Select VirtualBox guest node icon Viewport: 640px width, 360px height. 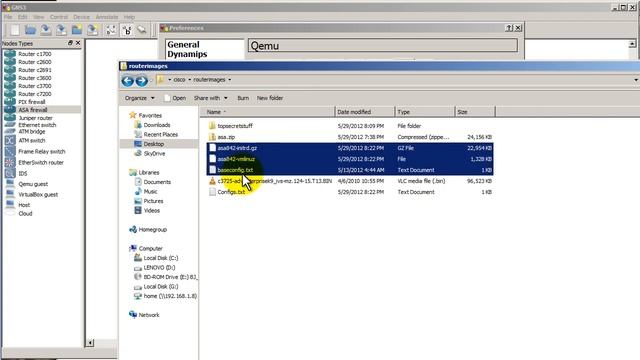pyautogui.click(x=10, y=194)
